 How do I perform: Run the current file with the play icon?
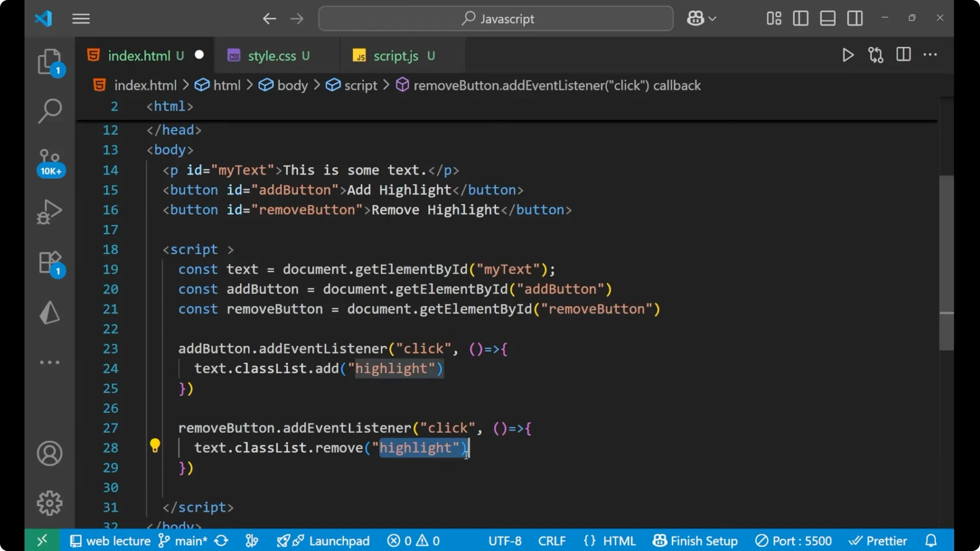(x=848, y=55)
